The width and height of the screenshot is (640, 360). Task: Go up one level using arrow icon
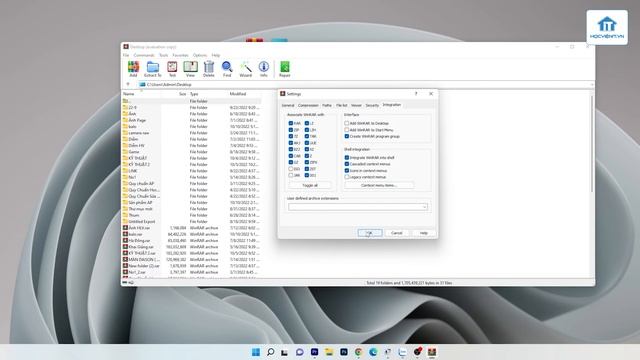coord(128,84)
